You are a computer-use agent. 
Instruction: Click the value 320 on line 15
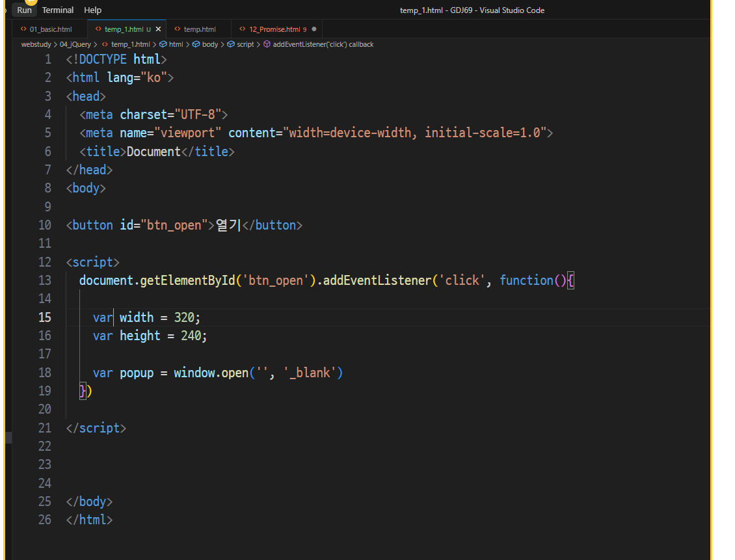[184, 317]
